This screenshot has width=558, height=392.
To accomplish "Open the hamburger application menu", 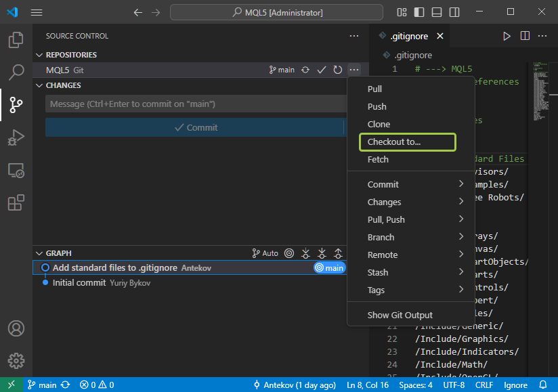I will (x=37, y=12).
